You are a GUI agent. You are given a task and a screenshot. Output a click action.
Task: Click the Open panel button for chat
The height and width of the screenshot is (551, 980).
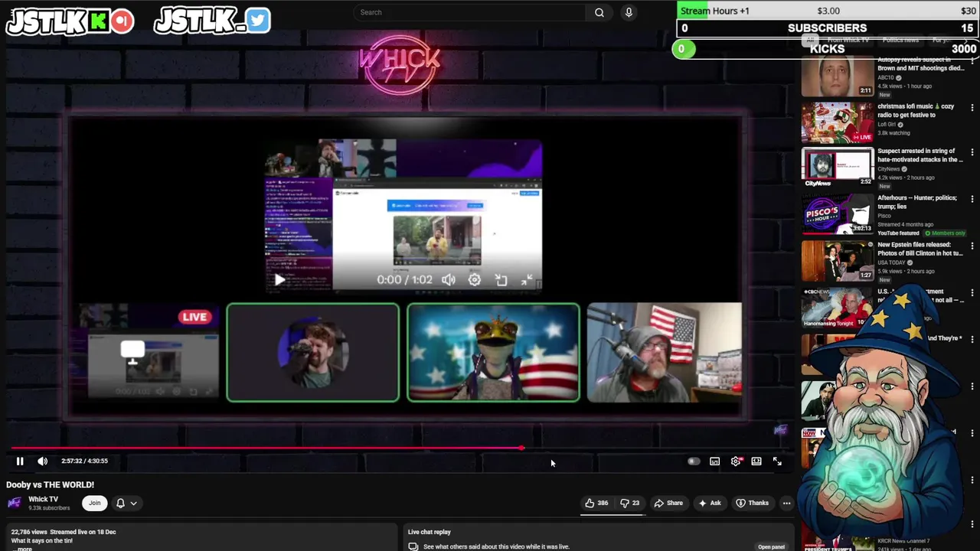coord(771,546)
